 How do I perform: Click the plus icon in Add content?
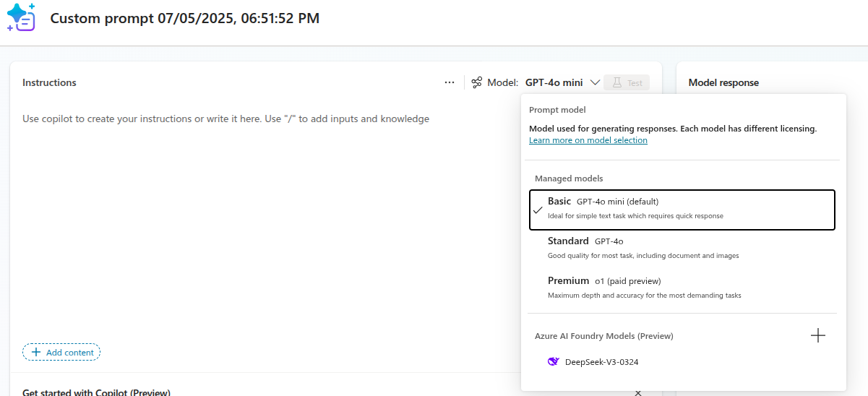coord(36,352)
